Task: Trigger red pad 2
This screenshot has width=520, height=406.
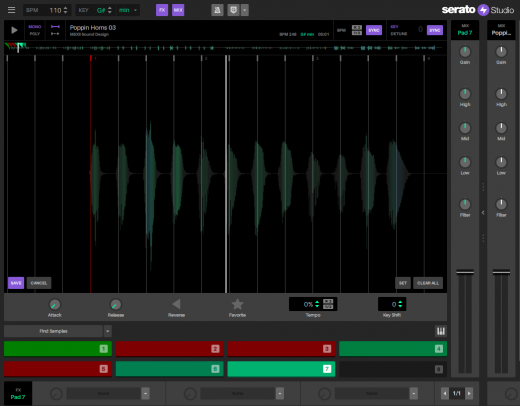Action: 169,349
